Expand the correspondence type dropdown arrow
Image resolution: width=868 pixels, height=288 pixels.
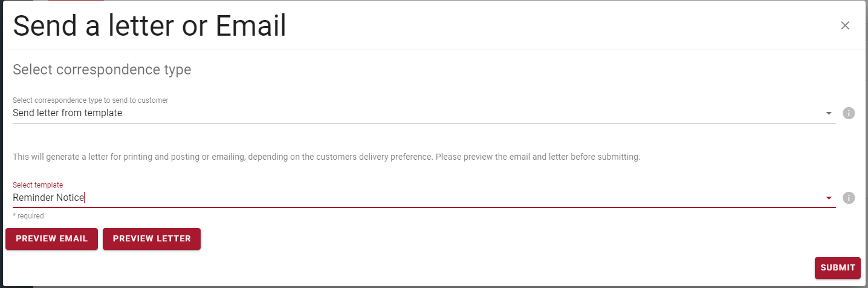[829, 113]
